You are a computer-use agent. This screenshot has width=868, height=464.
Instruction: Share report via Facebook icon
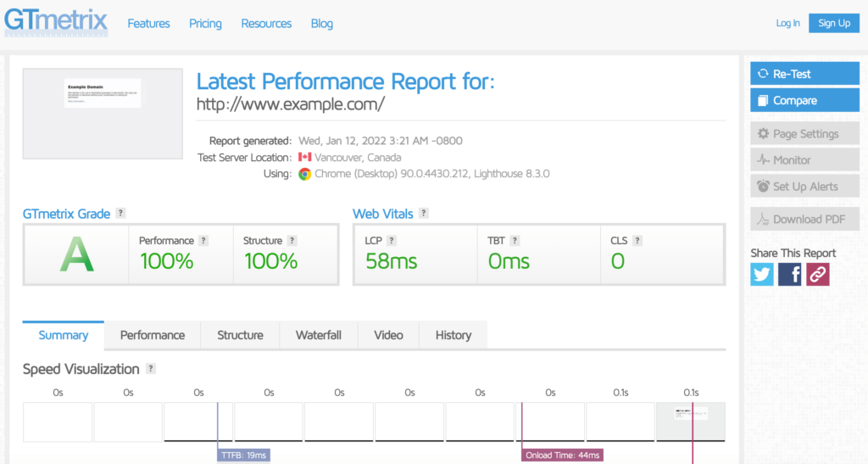(x=790, y=274)
